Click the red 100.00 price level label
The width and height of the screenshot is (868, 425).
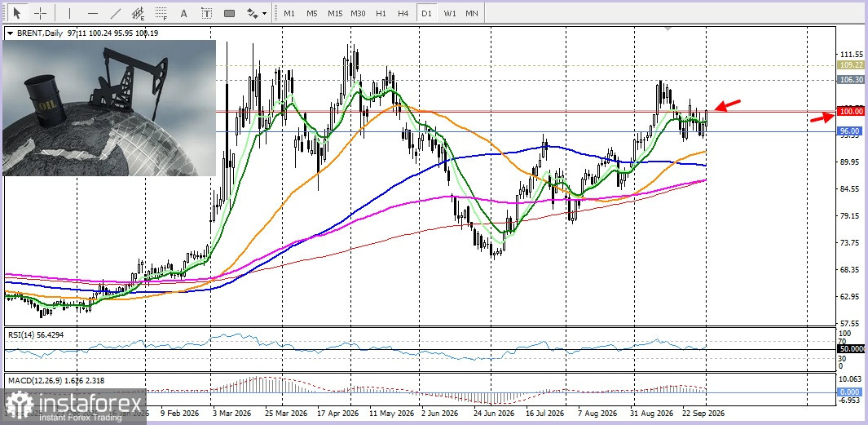tap(852, 112)
